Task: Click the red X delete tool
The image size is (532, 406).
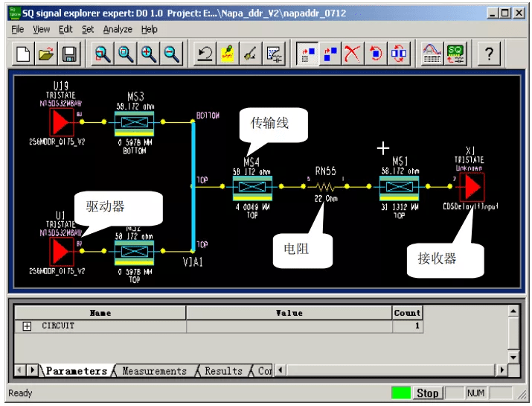Action: click(353, 54)
